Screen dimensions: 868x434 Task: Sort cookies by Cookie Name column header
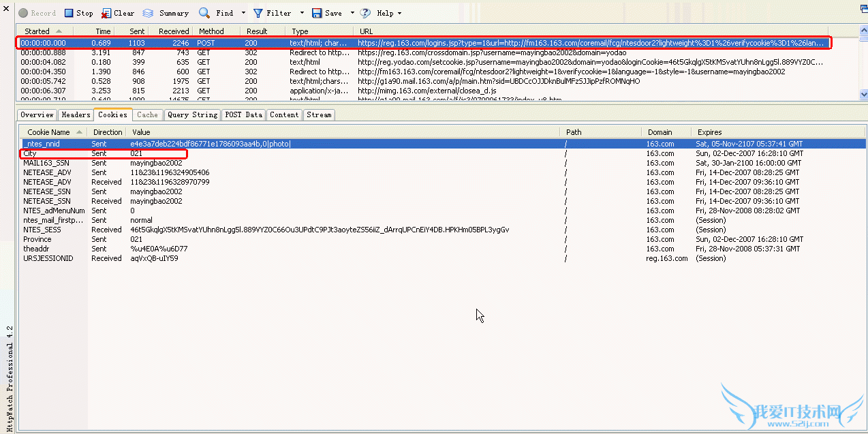[x=53, y=132]
